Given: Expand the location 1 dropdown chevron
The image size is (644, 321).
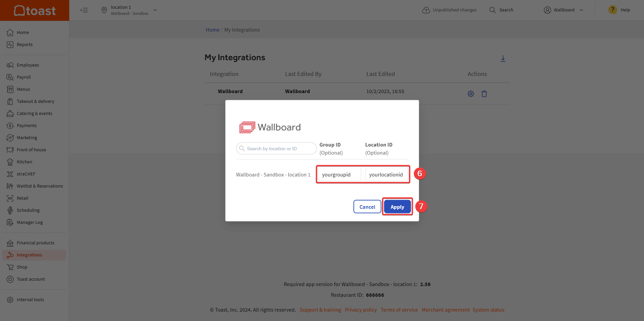Looking at the screenshot, I should tap(155, 10).
